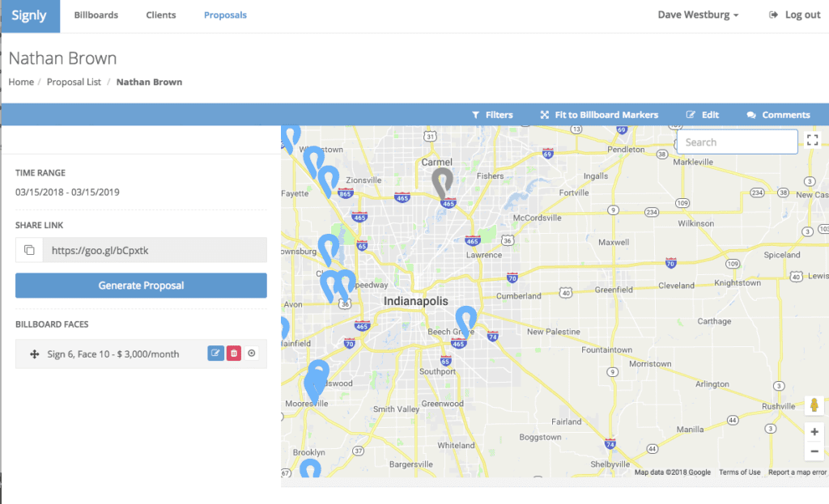Open Proposal List breadcrumb link
The height and width of the screenshot is (504, 829).
point(74,82)
